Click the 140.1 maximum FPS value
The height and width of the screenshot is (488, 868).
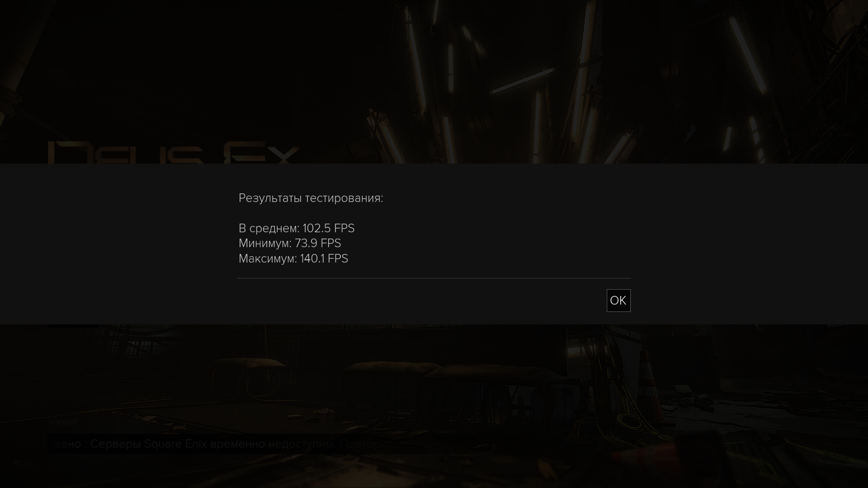312,258
